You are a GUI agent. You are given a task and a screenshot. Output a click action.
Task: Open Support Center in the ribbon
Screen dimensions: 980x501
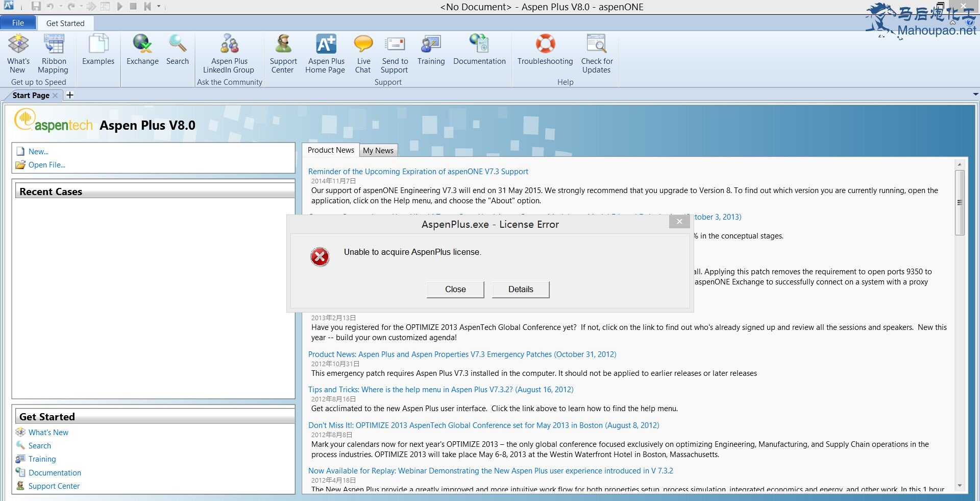[283, 54]
